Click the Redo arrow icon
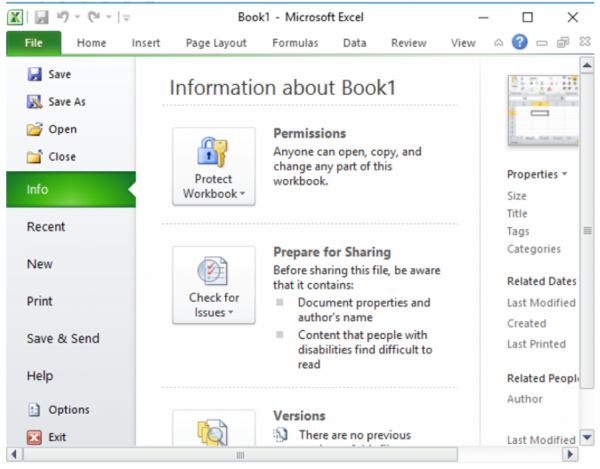 tap(94, 17)
